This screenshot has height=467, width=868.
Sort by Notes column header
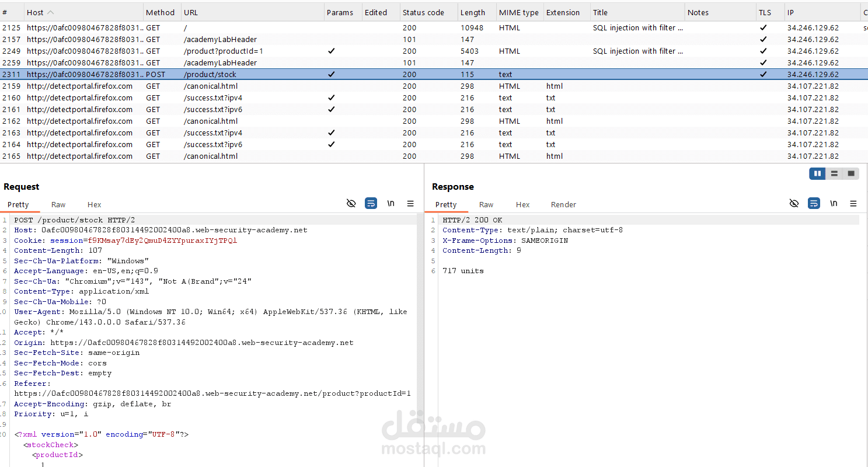tap(720, 12)
